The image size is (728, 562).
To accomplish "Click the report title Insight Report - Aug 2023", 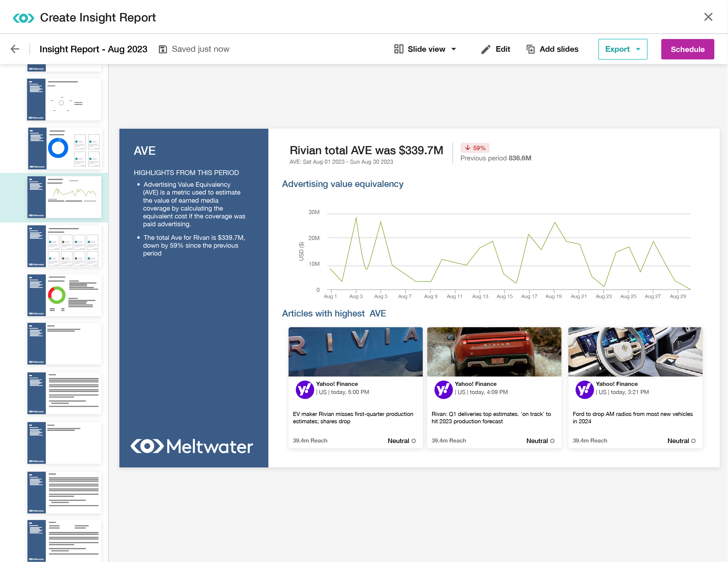I will [93, 49].
